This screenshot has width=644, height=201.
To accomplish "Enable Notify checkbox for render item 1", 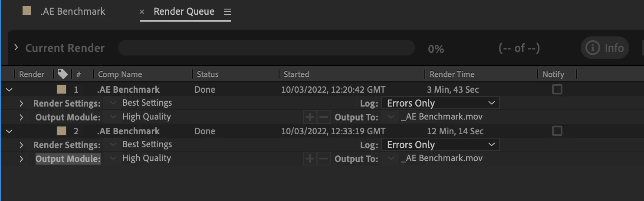I will tap(557, 89).
